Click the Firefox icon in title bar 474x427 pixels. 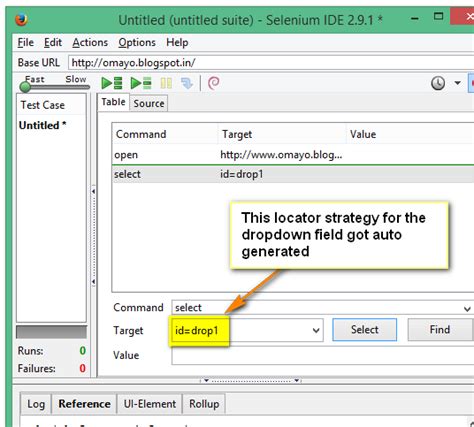(21, 20)
